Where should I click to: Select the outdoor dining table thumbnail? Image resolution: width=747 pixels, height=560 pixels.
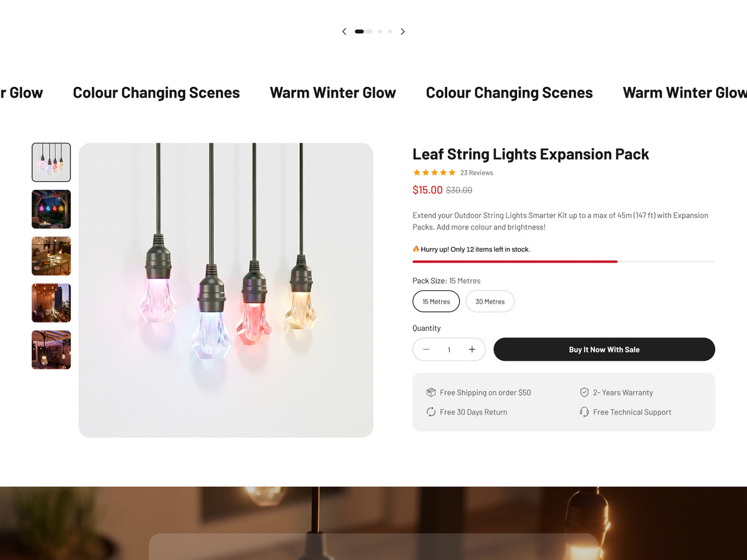(51, 256)
